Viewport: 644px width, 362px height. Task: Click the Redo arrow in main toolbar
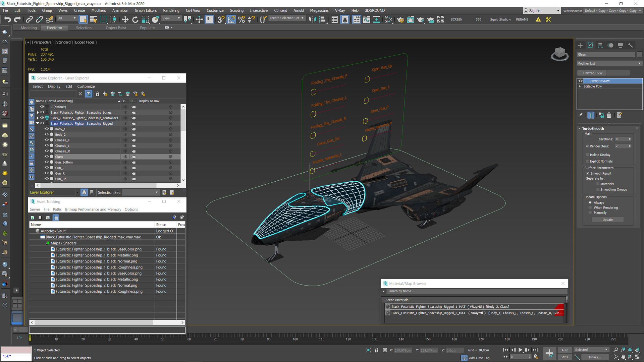click(17, 19)
